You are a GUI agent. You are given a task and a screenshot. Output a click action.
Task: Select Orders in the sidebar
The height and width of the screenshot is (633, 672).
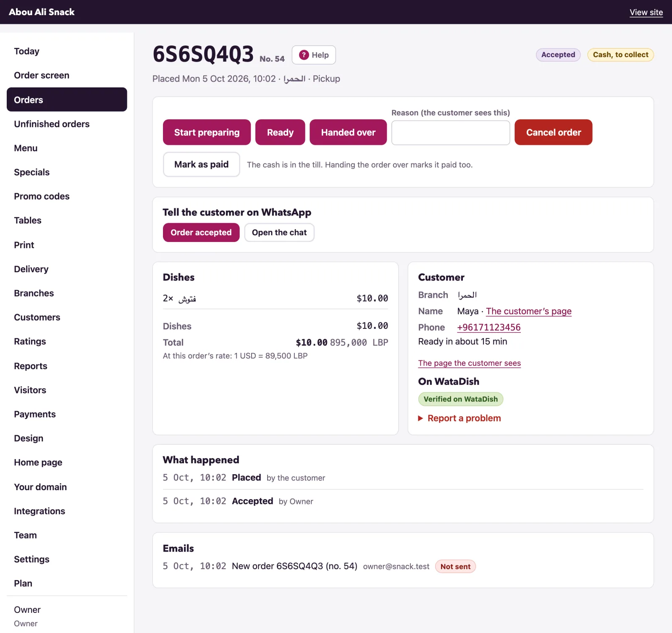[67, 100]
